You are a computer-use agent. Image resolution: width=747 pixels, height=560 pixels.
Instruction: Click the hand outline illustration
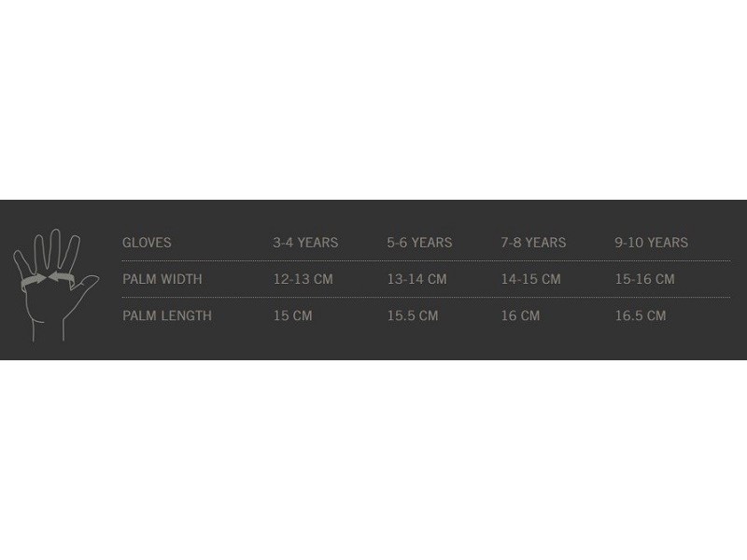[56, 285]
